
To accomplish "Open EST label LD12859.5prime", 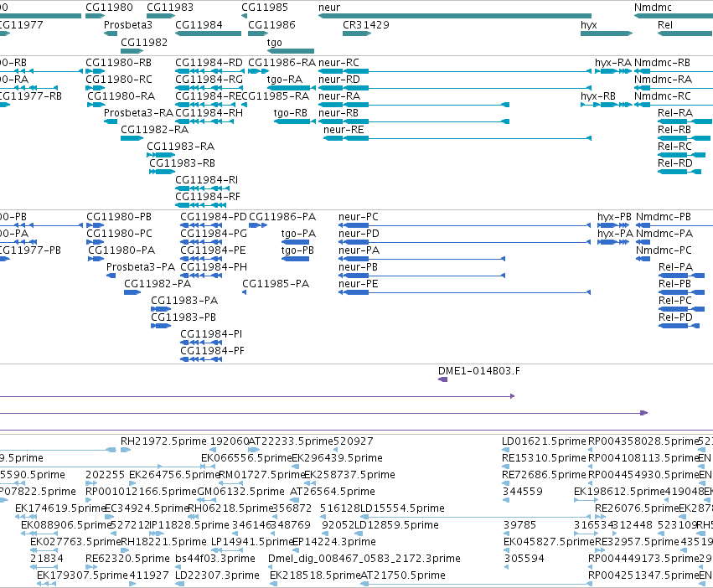I will click(396, 526).
